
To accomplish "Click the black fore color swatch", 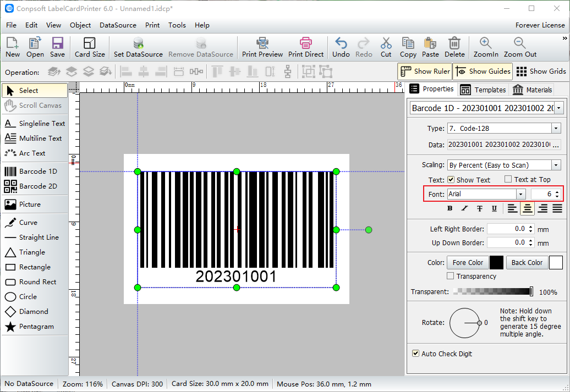I will 496,262.
